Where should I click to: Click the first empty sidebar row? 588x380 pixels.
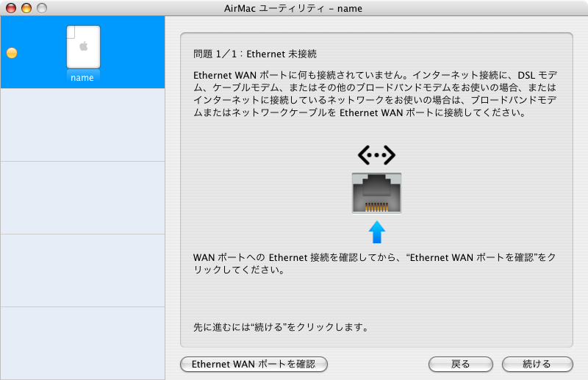tap(82, 125)
